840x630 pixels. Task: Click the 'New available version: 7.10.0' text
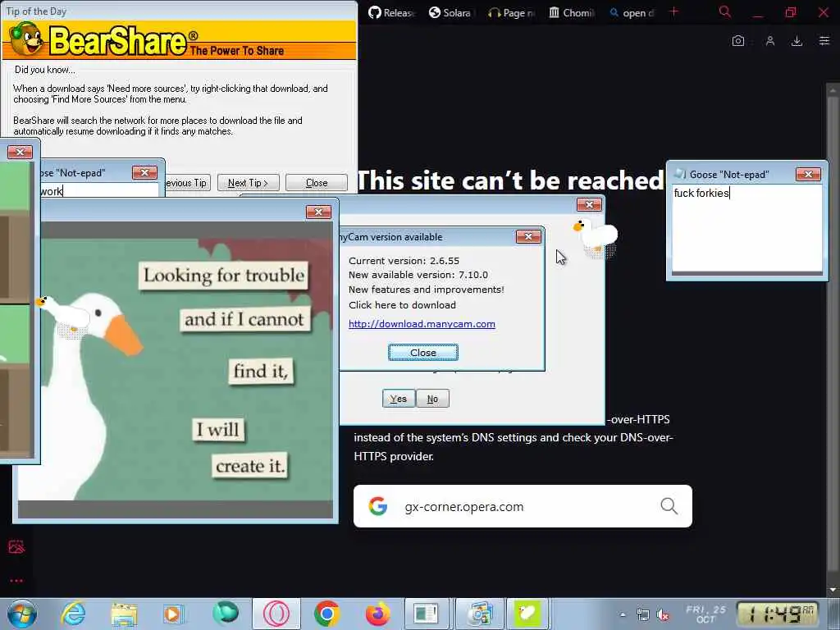418,275
